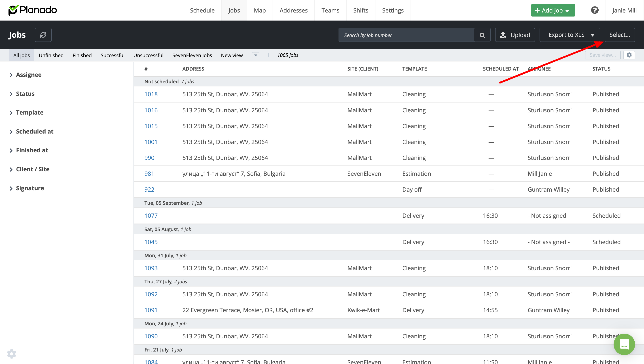Screen dimensions: 644x364
Task: Click the search magnifier icon
Action: point(482,35)
